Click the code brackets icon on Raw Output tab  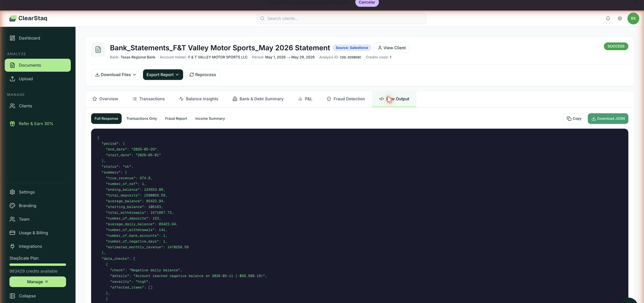[382, 99]
